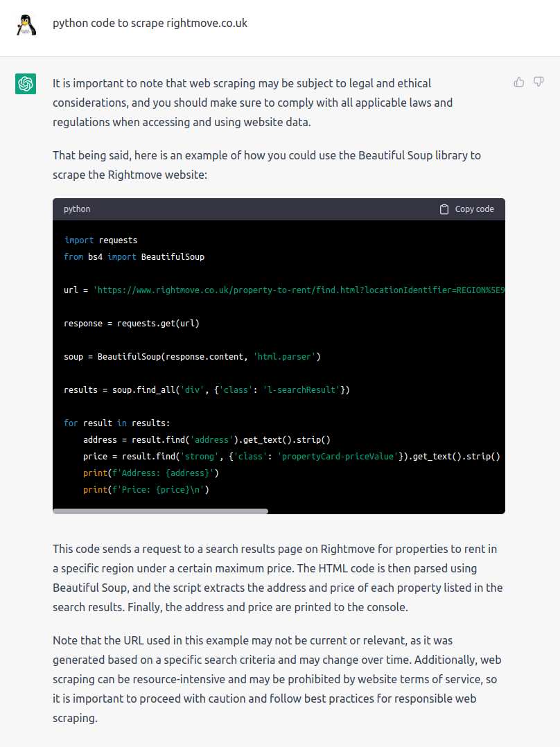Click the 'for result in results:' line
Screen dimensions: 560x747
pyautogui.click(x=116, y=423)
